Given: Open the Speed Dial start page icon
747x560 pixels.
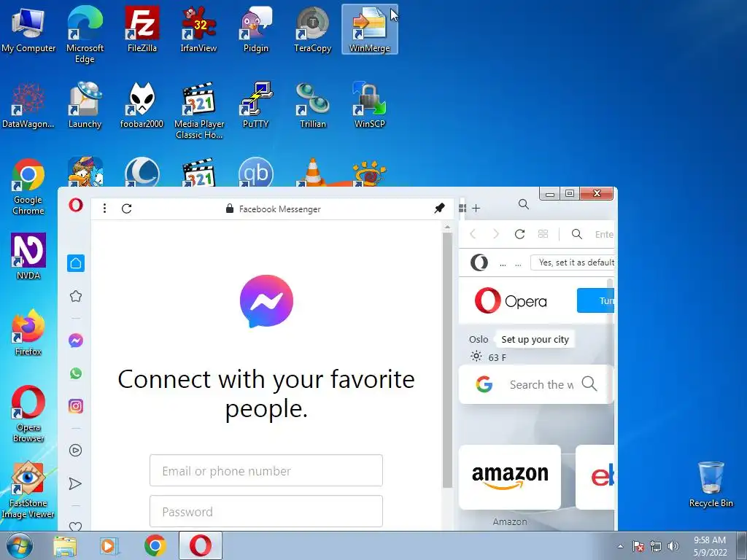Looking at the screenshot, I should click(543, 234).
